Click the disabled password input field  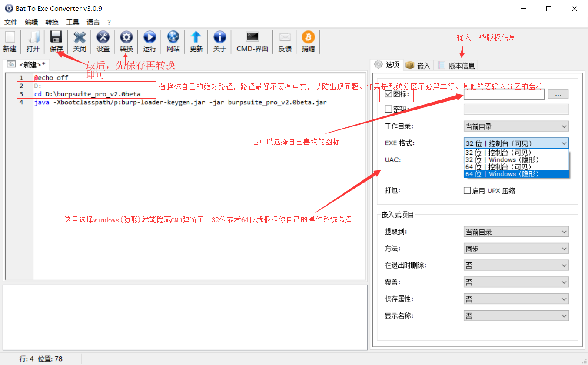pyautogui.click(x=516, y=109)
